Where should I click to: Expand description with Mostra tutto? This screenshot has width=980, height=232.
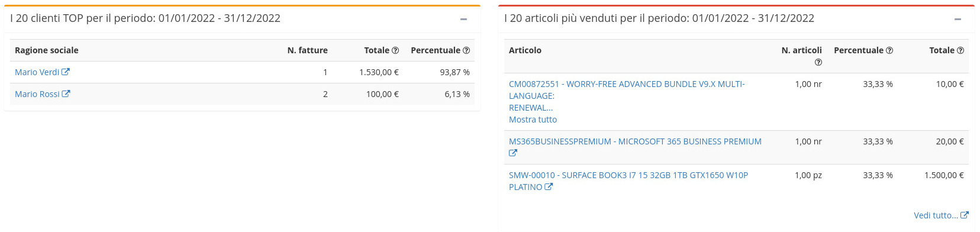click(533, 120)
